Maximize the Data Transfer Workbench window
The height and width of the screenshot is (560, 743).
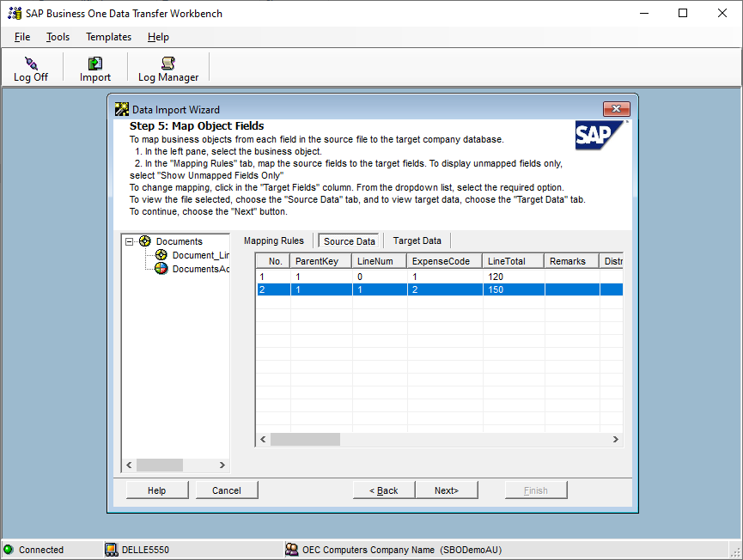pyautogui.click(x=683, y=13)
